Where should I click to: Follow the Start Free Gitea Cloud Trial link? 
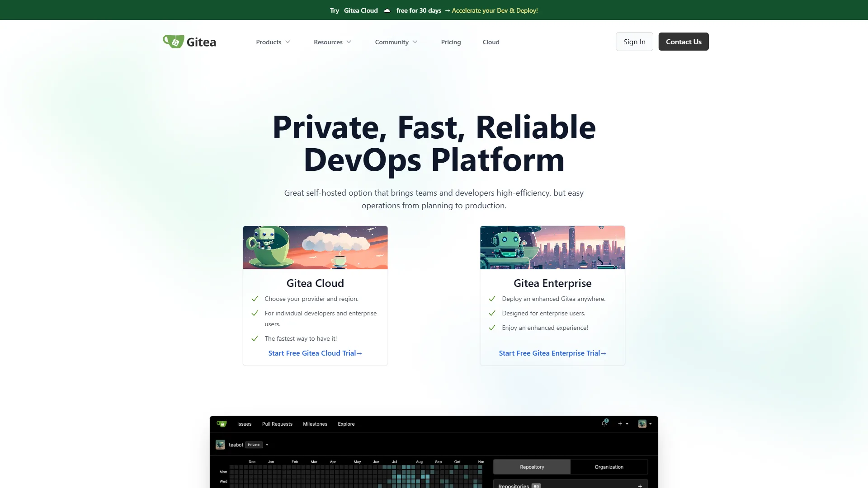[x=315, y=353]
